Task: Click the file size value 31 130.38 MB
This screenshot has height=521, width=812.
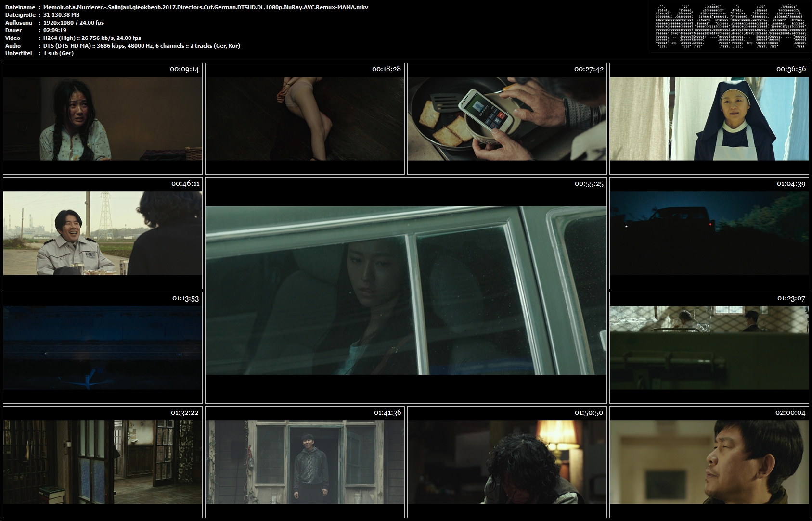Action: click(61, 15)
